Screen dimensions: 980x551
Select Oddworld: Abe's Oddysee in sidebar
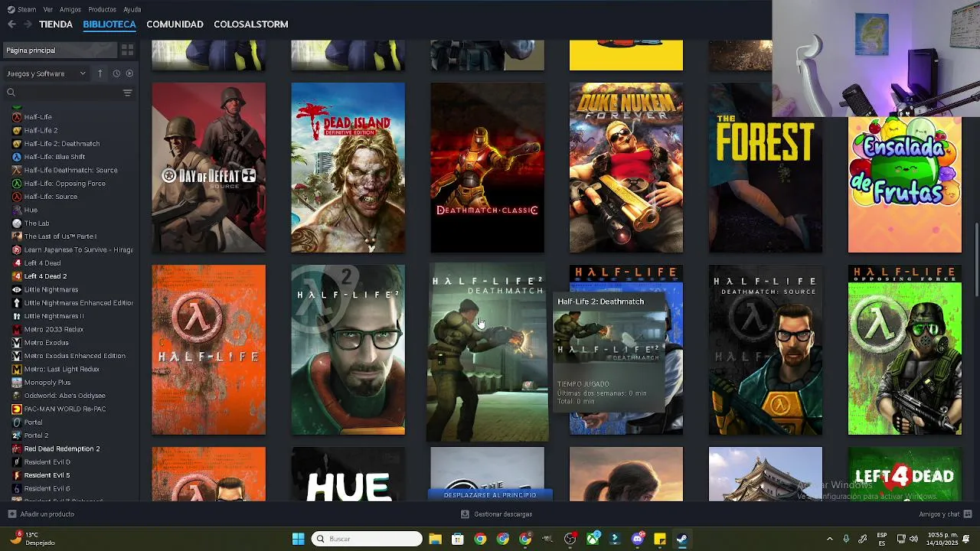click(x=65, y=396)
